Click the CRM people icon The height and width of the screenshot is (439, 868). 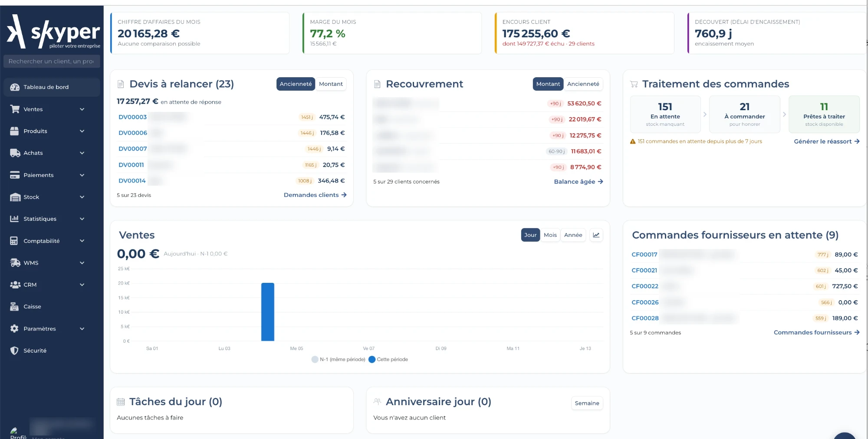click(15, 285)
